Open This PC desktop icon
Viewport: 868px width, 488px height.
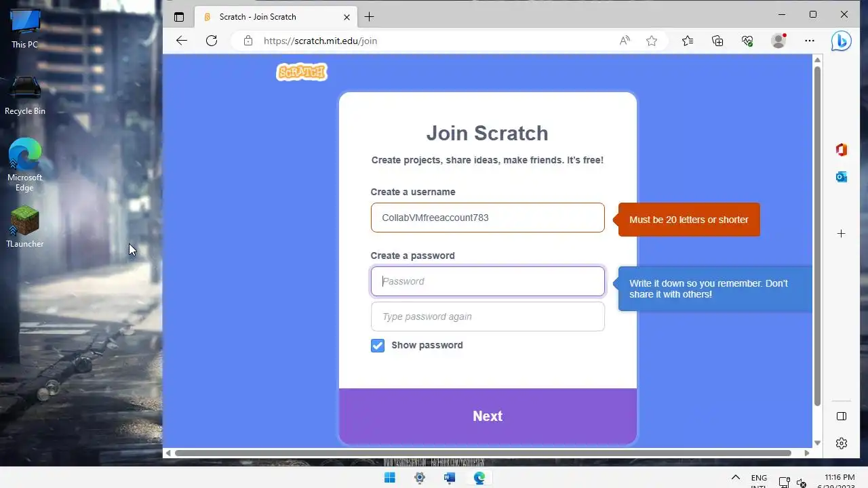(x=25, y=29)
